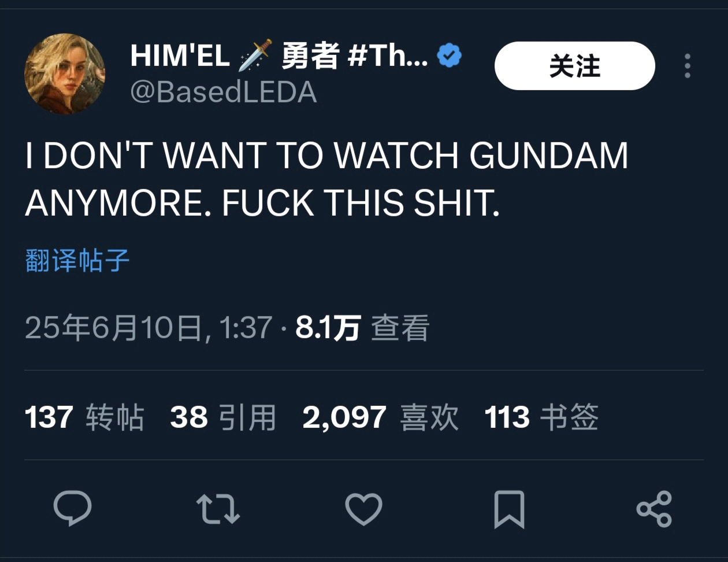Click the 8.1万 查看 view count
The image size is (728, 562).
tap(362, 328)
